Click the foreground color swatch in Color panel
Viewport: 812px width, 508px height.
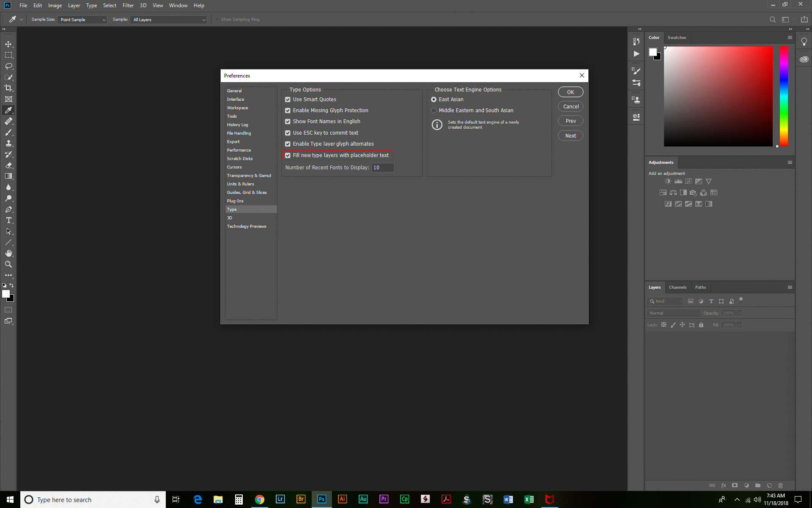[653, 52]
